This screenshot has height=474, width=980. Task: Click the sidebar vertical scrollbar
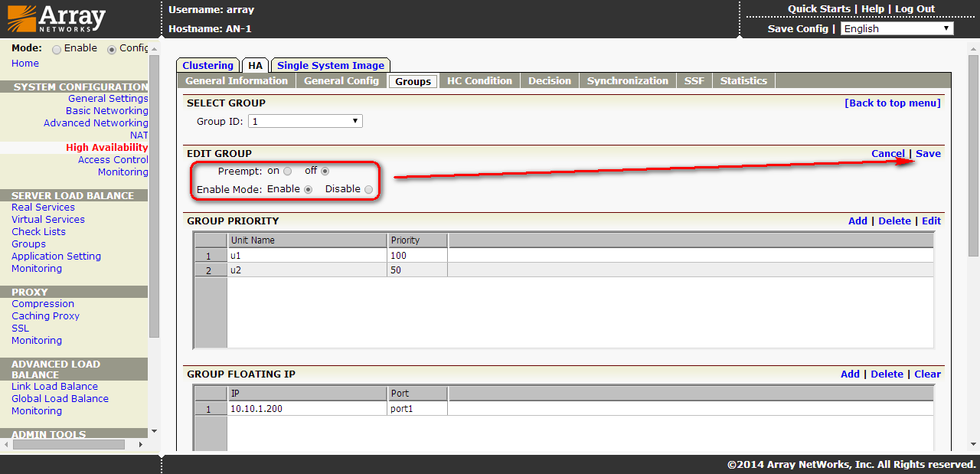coord(154,197)
